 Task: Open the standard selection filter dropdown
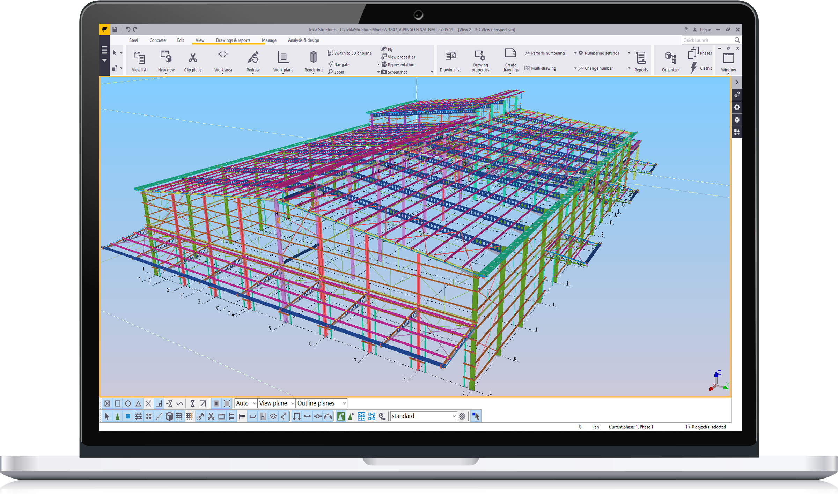(x=454, y=416)
